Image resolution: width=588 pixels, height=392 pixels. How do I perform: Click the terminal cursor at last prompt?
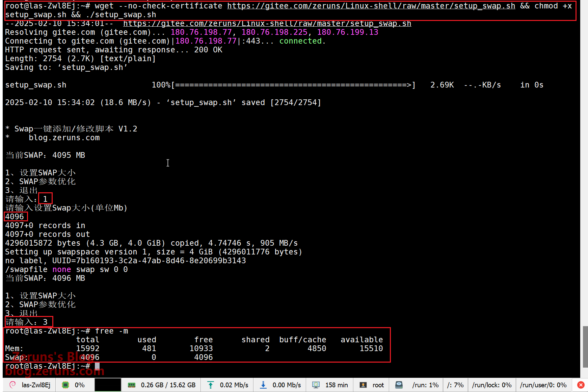(97, 366)
